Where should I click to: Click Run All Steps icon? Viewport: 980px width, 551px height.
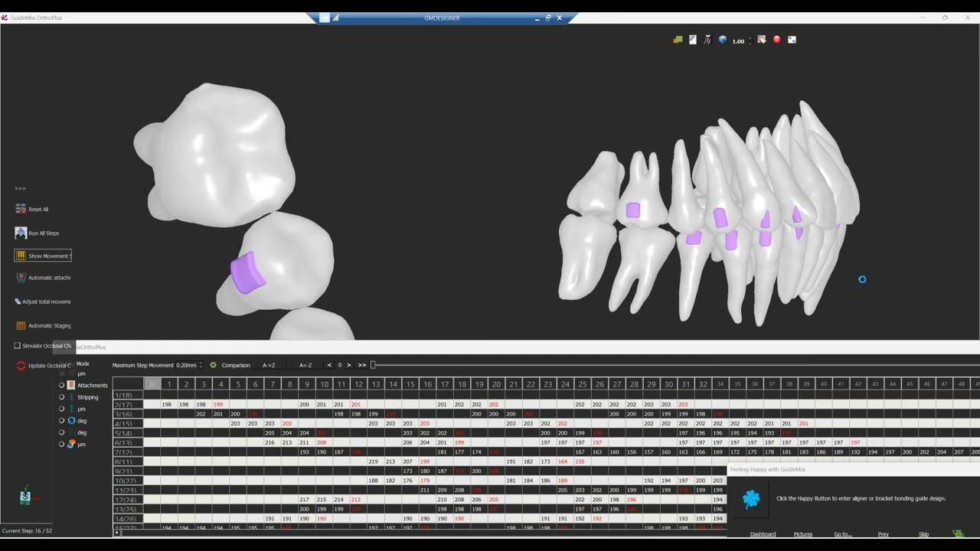[21, 233]
